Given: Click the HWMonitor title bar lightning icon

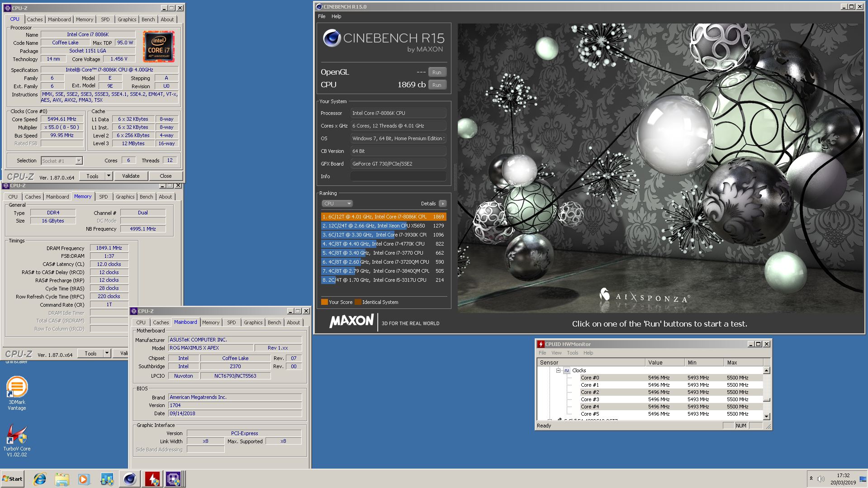Looking at the screenshot, I should 540,344.
